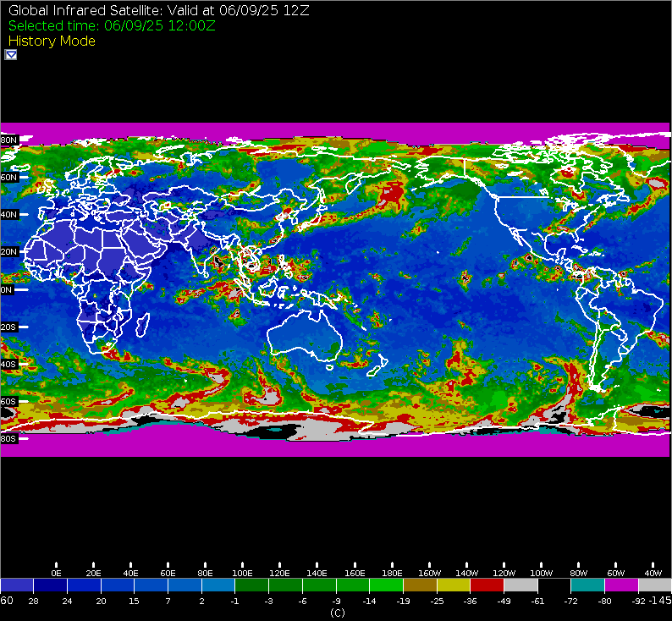Click the 120E longitude label

(279, 573)
